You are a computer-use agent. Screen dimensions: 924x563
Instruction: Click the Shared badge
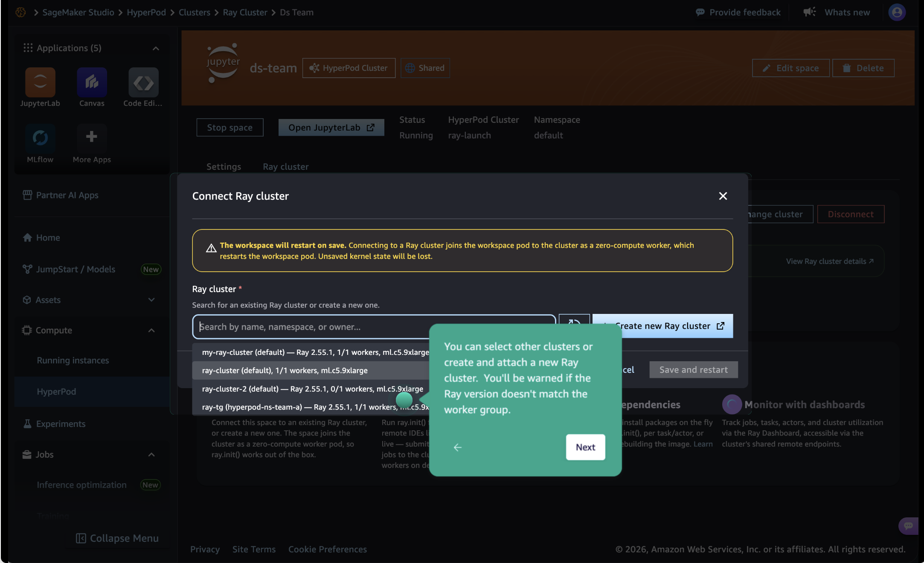(x=425, y=68)
